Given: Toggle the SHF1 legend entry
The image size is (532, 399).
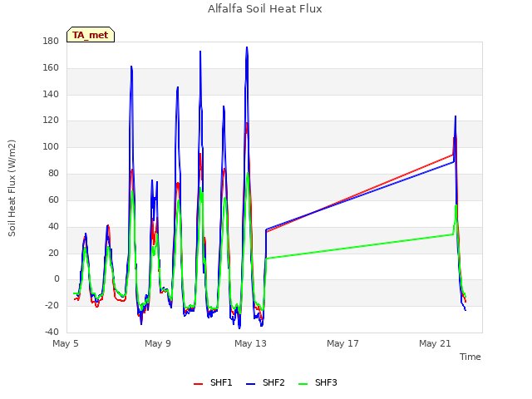Looking at the screenshot, I should point(213,383).
